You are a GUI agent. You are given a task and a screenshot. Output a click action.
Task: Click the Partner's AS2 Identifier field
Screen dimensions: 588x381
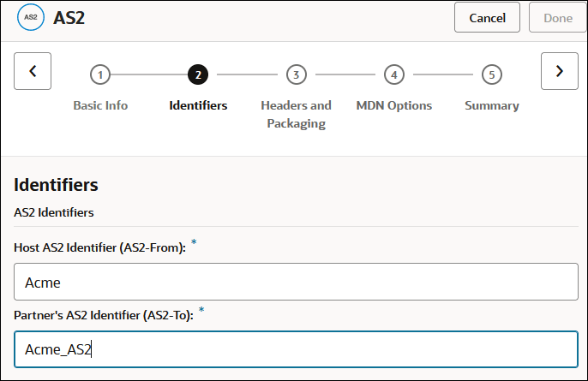click(296, 348)
